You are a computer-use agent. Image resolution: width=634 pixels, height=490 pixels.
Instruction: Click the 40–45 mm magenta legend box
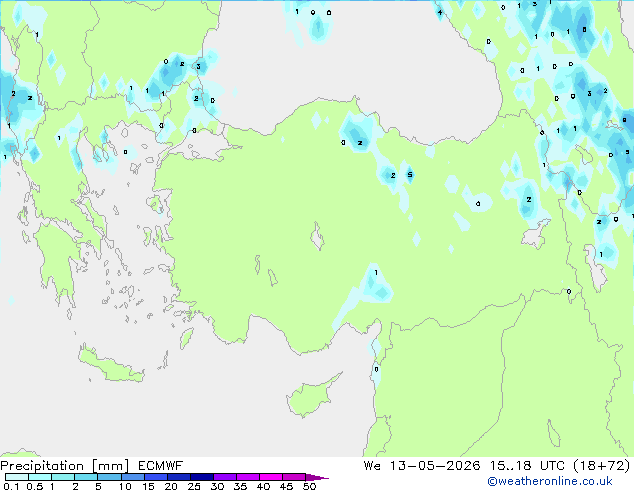tap(271, 477)
